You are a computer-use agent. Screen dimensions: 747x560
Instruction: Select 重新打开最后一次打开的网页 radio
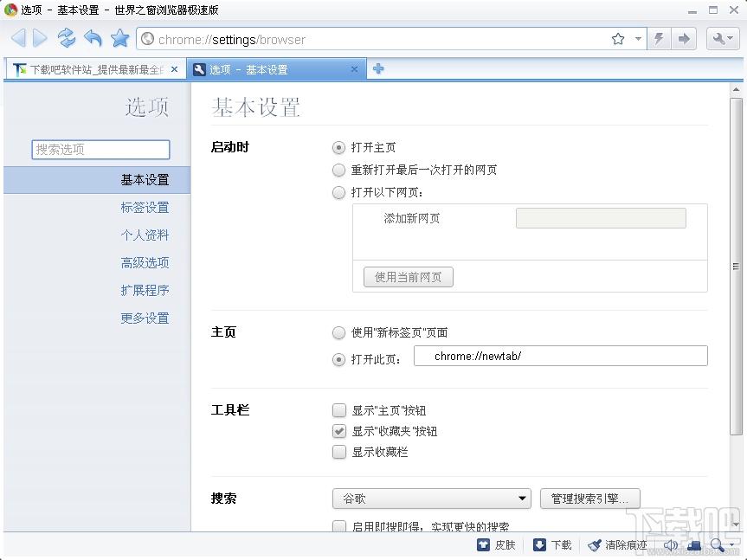[338, 170]
